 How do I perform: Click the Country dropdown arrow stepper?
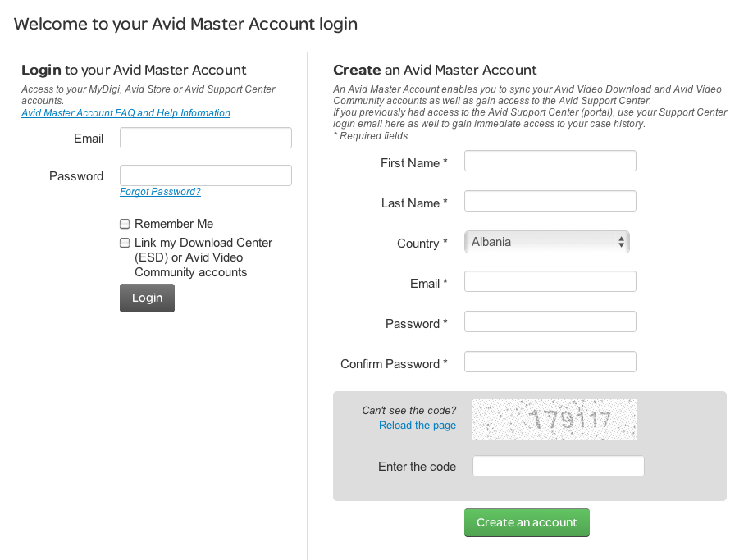pos(621,242)
